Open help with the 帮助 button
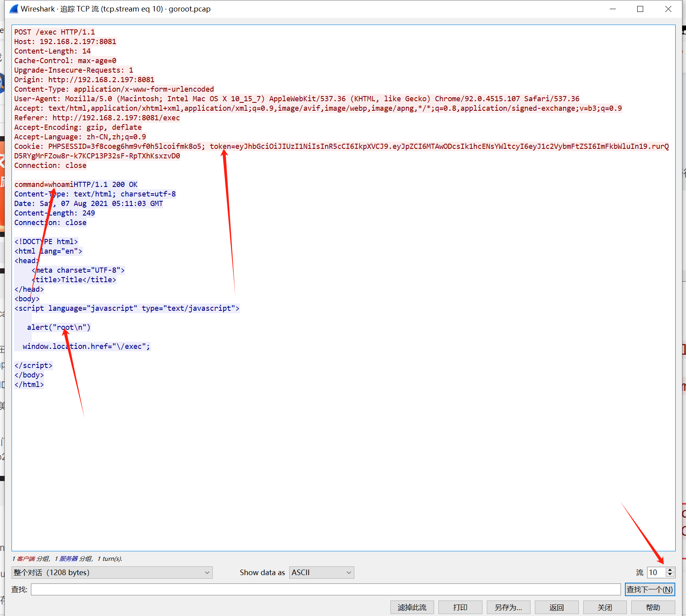Viewport: 686px width, 616px height. coord(653,607)
